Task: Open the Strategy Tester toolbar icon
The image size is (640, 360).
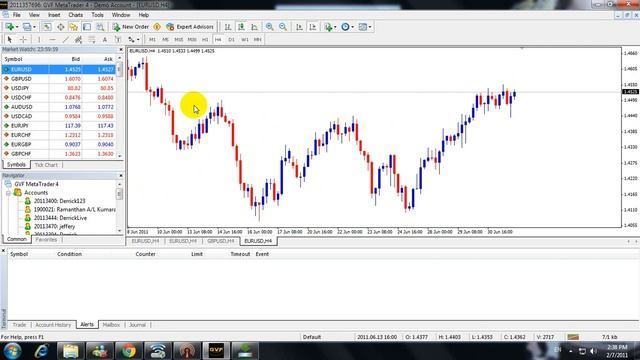Action: click(x=100, y=27)
